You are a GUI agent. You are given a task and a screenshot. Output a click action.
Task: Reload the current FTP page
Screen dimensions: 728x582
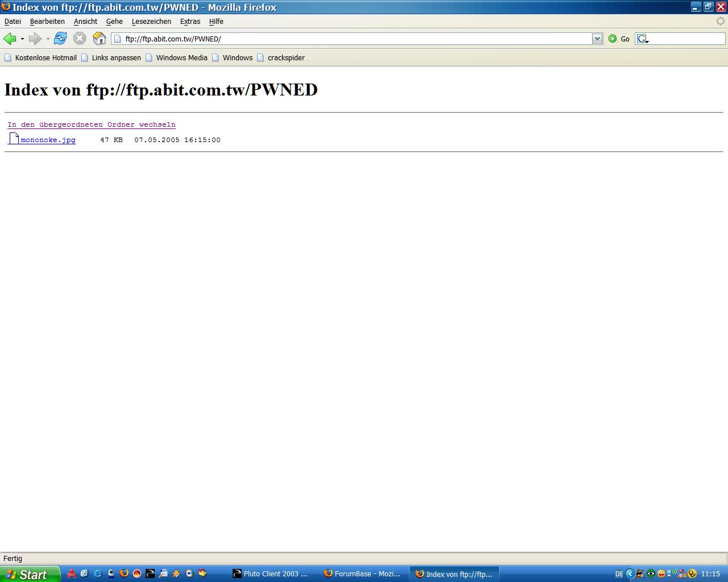[60, 39]
